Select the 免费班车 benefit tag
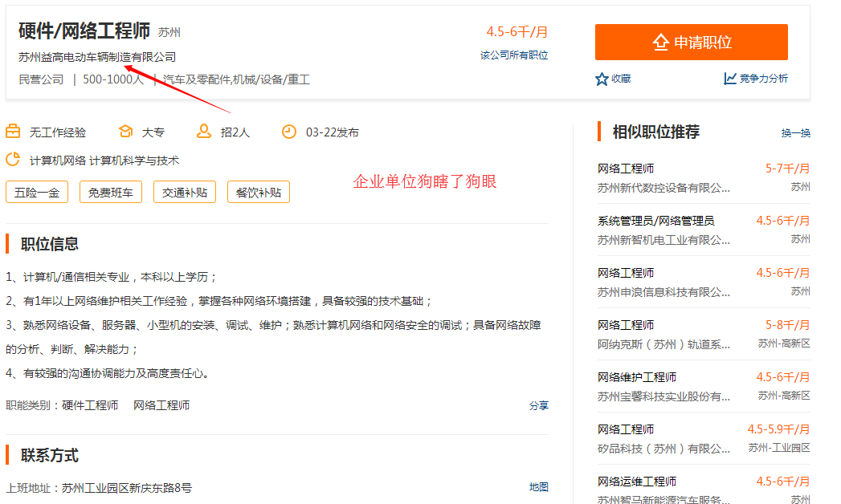This screenshot has width=841, height=504. pyautogui.click(x=111, y=193)
